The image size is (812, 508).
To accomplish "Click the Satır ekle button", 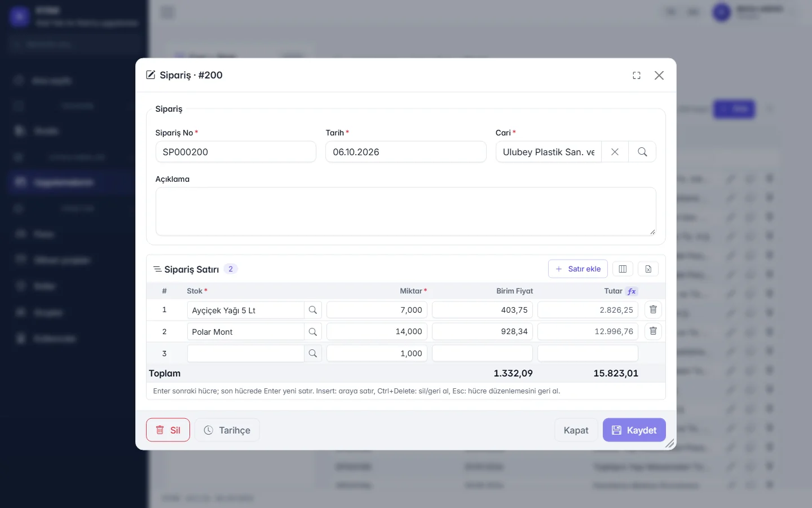I will click(578, 269).
